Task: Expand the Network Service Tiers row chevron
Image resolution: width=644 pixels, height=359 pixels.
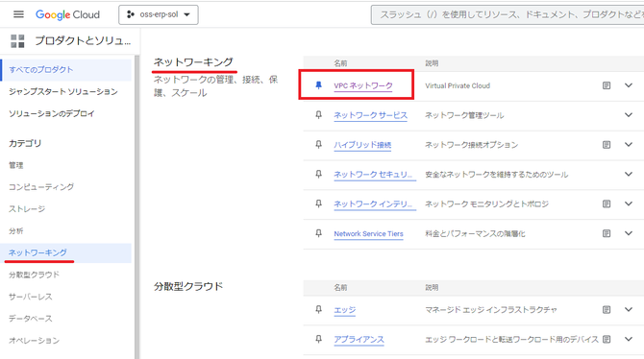Action: (x=629, y=233)
